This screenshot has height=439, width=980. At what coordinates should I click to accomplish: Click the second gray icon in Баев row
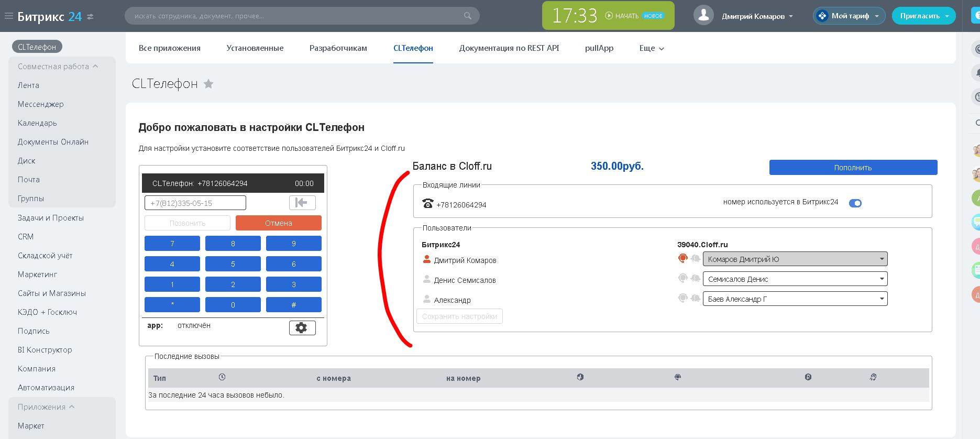click(696, 298)
